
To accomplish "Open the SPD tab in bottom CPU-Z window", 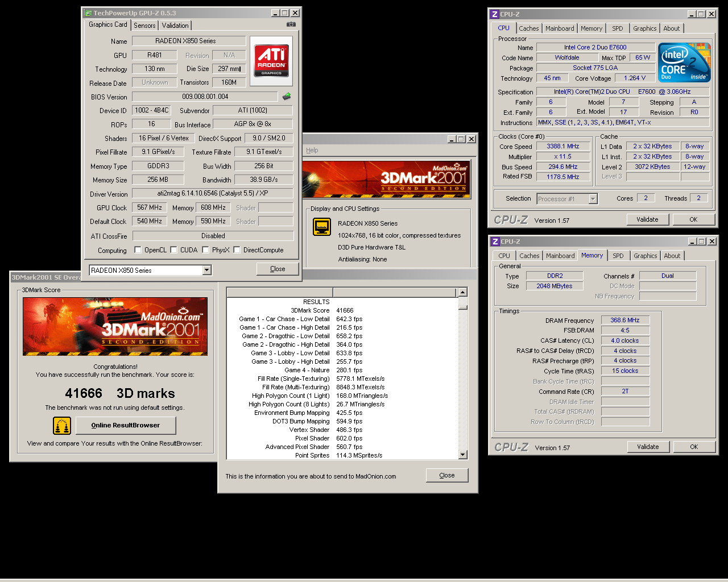I will 618,256.
